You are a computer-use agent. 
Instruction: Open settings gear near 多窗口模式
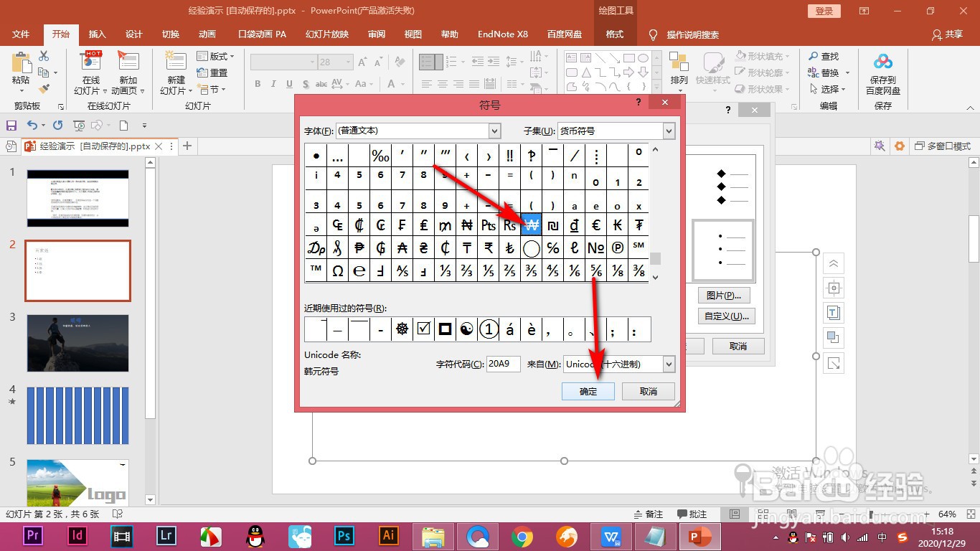point(899,146)
